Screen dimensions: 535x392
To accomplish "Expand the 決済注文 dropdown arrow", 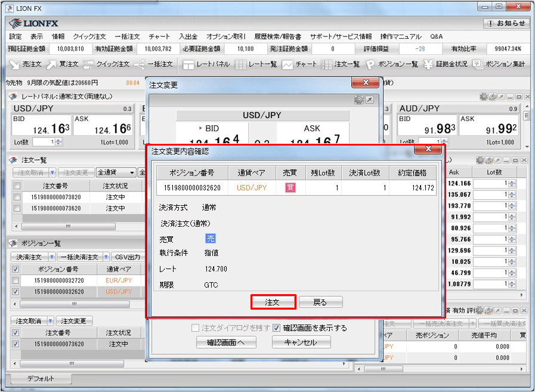I will click(x=52, y=257).
